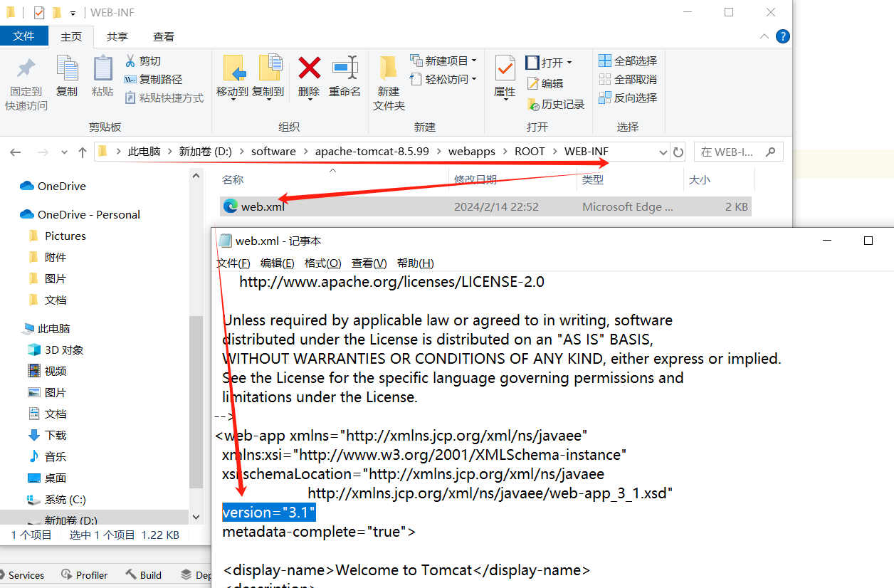894x588 pixels.
Task: Click the blue Help question mark icon
Action: [x=782, y=36]
